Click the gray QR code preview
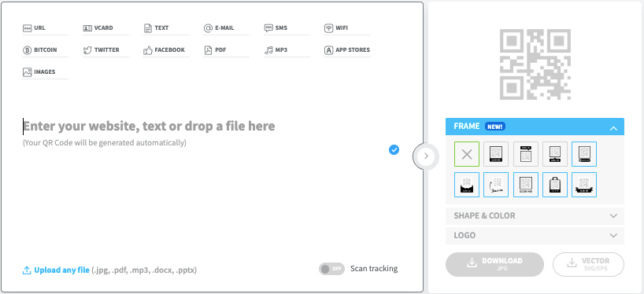 point(535,64)
